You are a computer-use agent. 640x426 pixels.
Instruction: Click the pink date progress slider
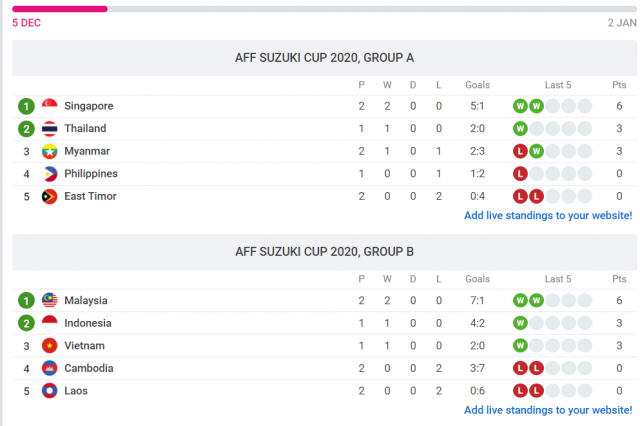60,8
